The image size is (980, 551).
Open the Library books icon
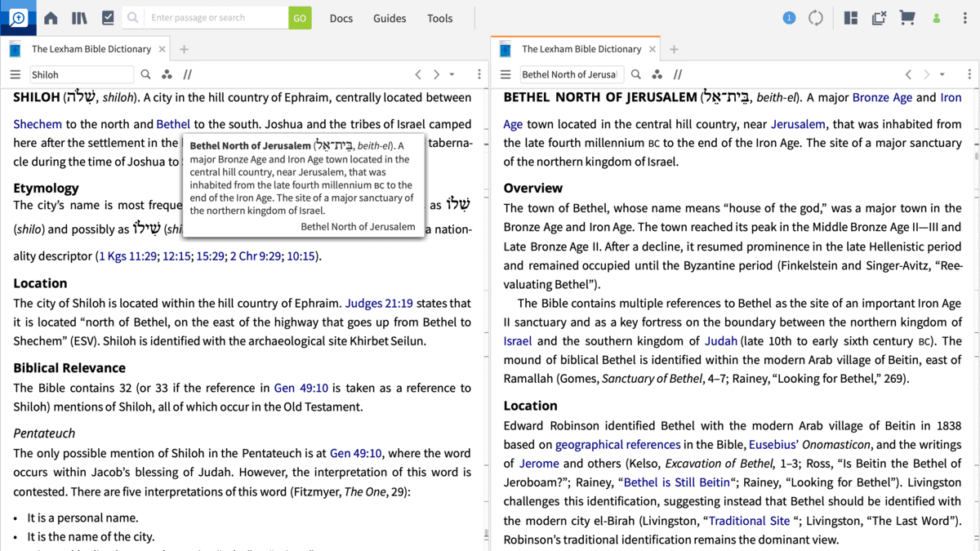coord(79,18)
